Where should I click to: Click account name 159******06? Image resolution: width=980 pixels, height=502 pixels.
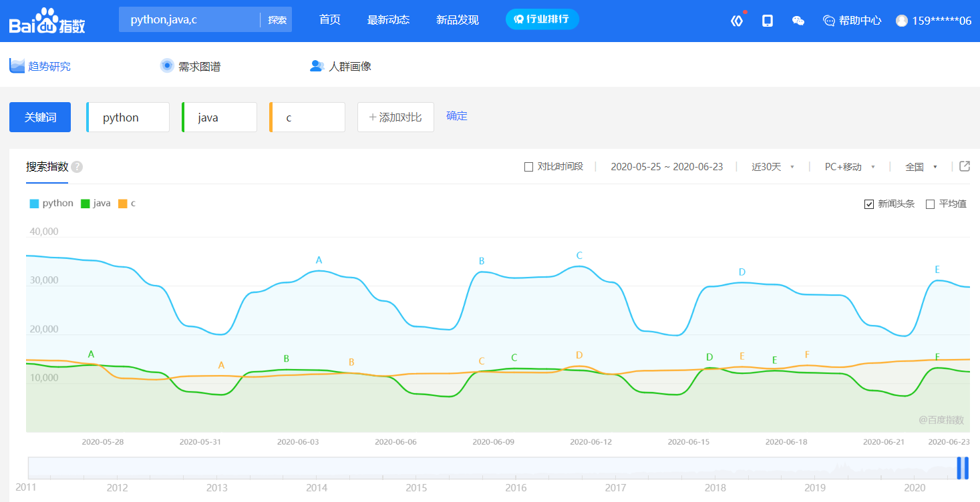(941, 21)
